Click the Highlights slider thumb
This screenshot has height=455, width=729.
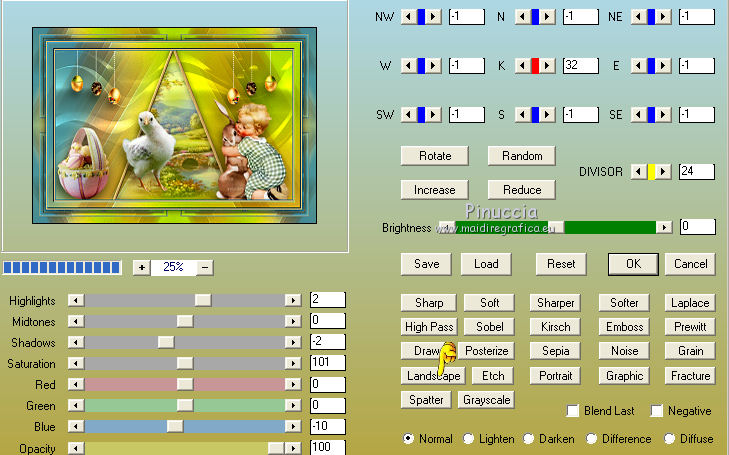click(203, 300)
